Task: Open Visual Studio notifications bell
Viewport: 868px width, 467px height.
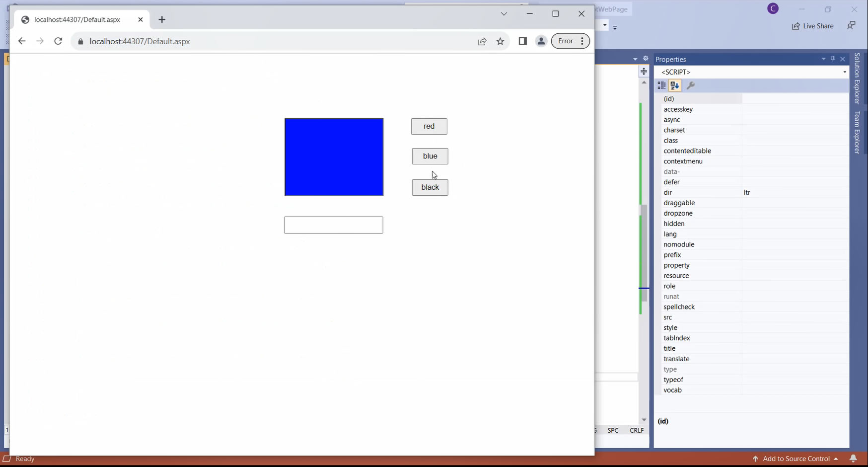Action: pos(853,459)
